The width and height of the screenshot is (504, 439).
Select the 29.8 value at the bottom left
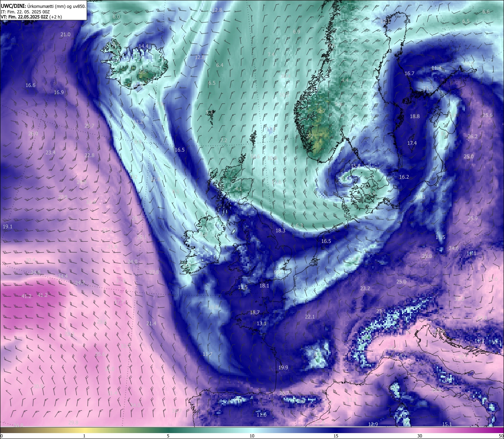(73, 423)
